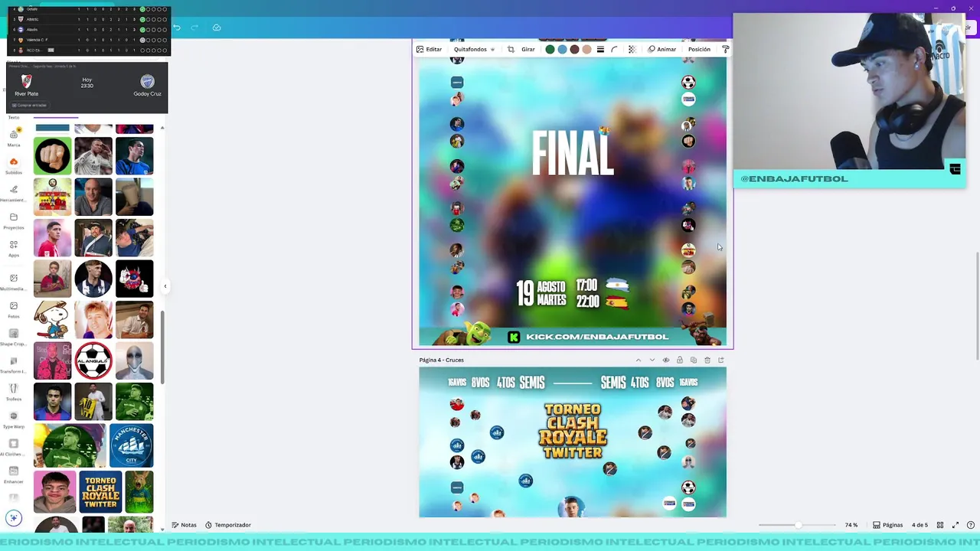
Task: Open the transparency checkerboard control
Action: (632, 49)
